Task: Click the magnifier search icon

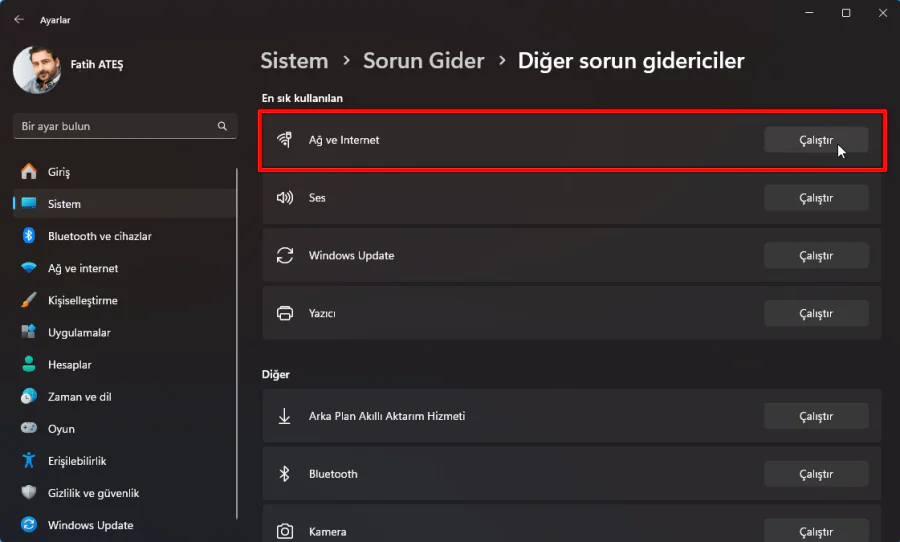Action: pyautogui.click(x=222, y=126)
